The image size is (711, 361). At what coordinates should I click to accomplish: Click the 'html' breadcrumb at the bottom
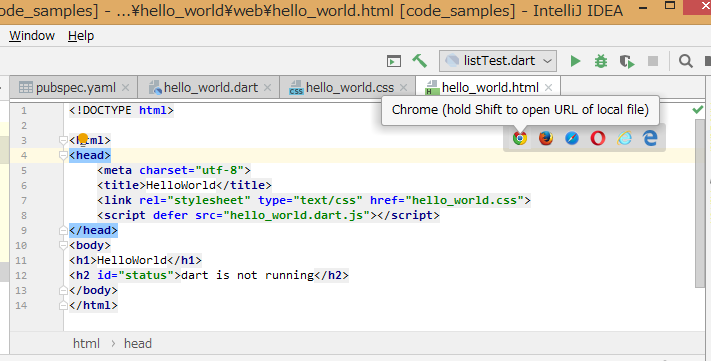pyautogui.click(x=86, y=344)
